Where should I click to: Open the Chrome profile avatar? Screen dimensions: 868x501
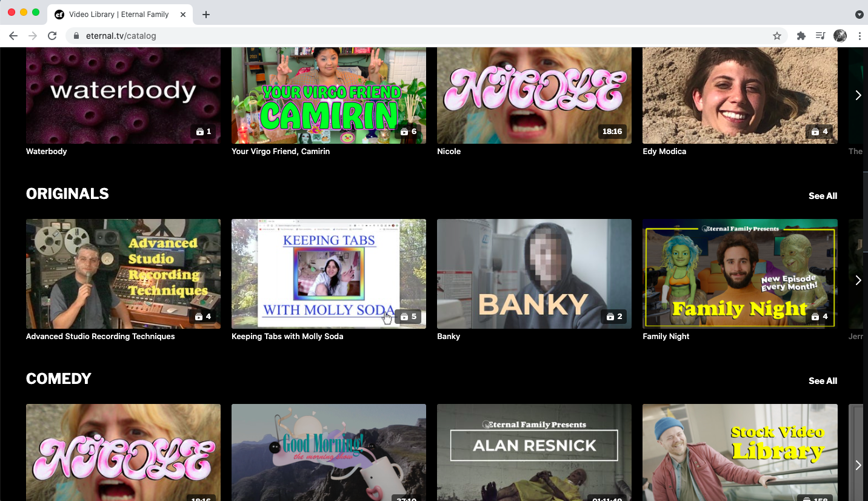pos(840,36)
